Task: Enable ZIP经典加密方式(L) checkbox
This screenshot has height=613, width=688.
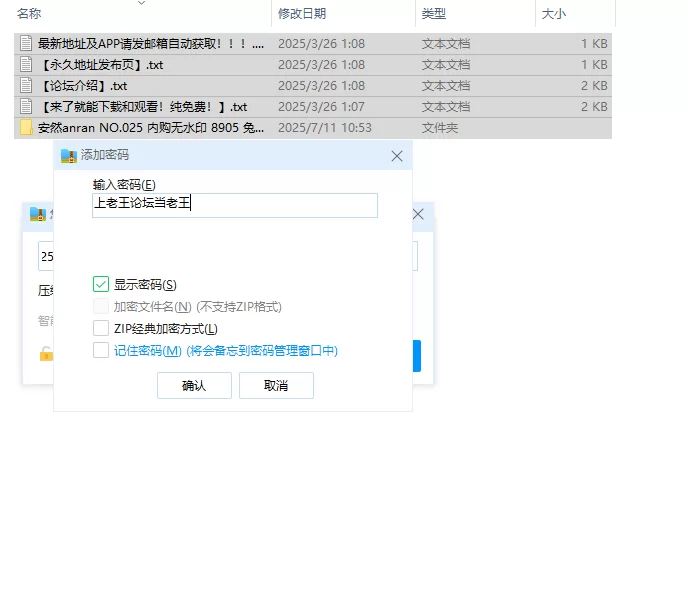Action: tap(101, 328)
